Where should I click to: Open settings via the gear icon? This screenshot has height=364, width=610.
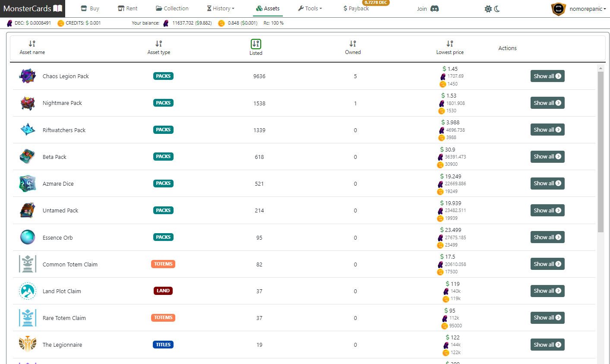(x=488, y=9)
